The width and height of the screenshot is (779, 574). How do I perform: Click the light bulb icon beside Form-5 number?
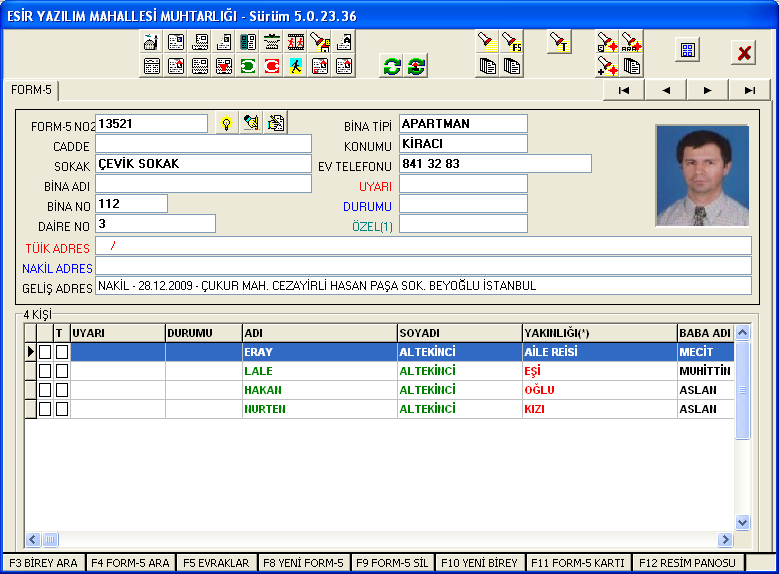click(227, 123)
